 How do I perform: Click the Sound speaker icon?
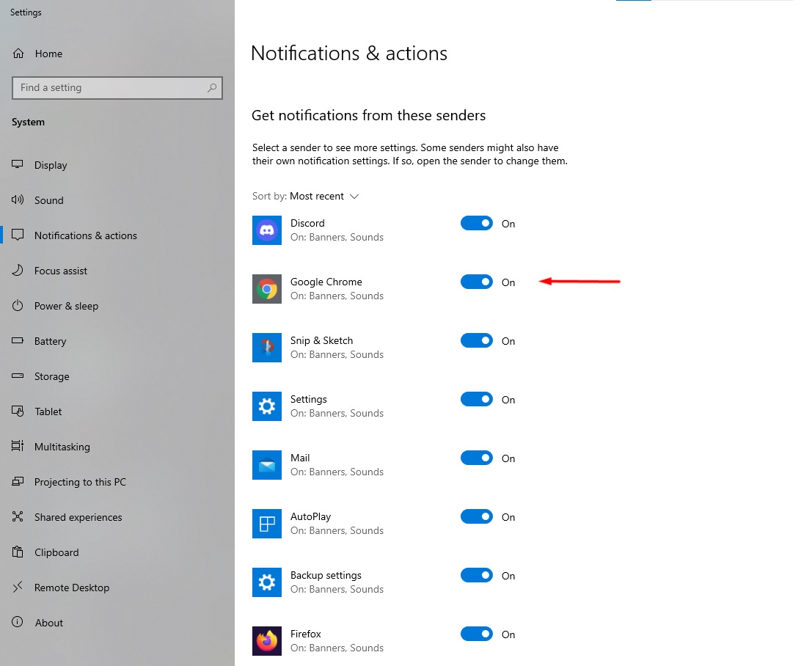[18, 200]
